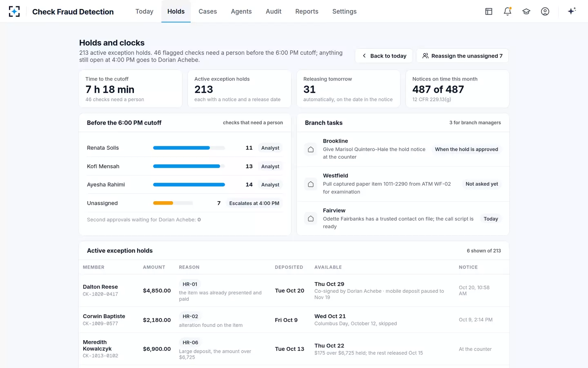Screen dimensions: 588x368
Task: Click Kofi Mensah's blue workload bar
Action: click(x=187, y=166)
